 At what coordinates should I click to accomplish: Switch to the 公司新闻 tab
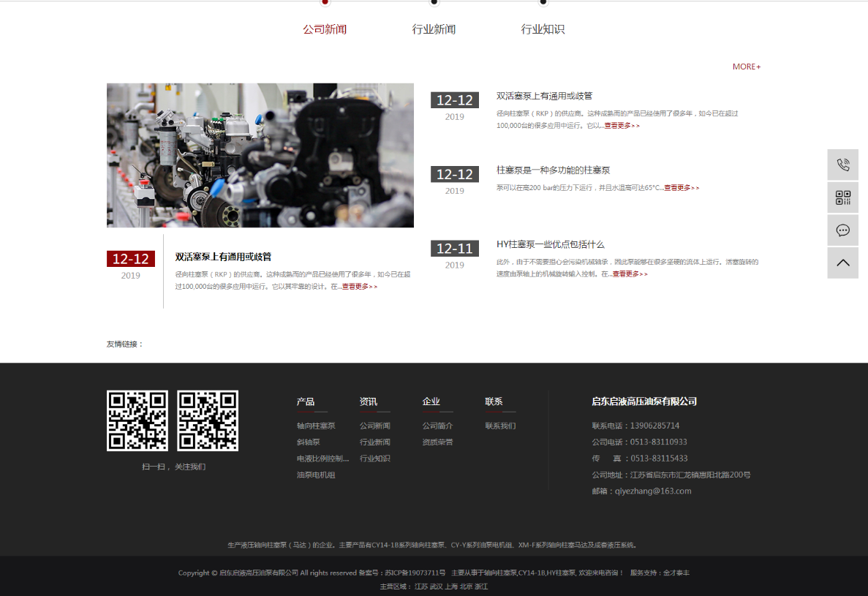point(325,29)
